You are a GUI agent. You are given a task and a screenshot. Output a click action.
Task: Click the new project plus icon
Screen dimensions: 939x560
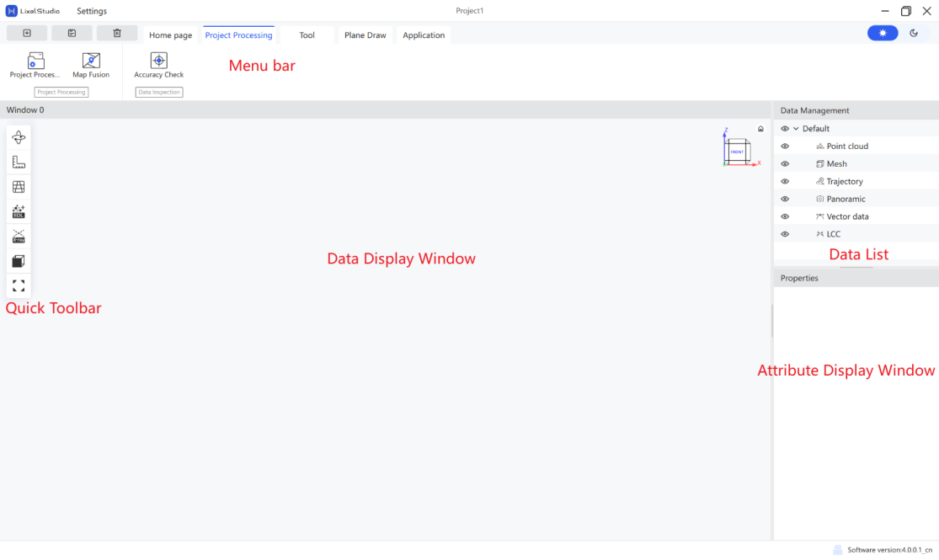coord(27,33)
